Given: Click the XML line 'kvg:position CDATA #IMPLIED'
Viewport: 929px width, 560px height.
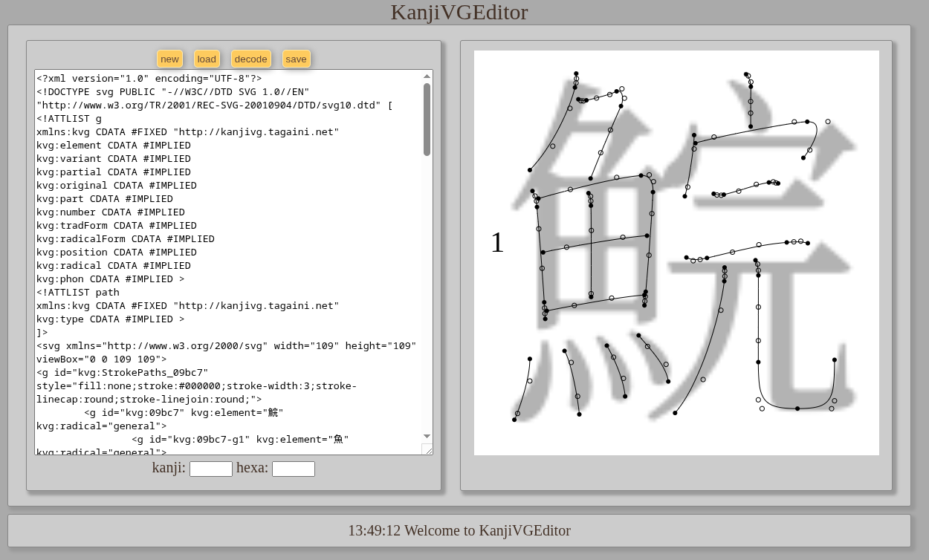Looking at the screenshot, I should pos(117,252).
